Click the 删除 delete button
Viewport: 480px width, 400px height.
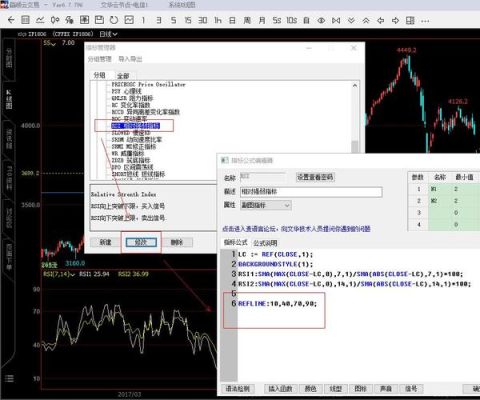(177, 242)
